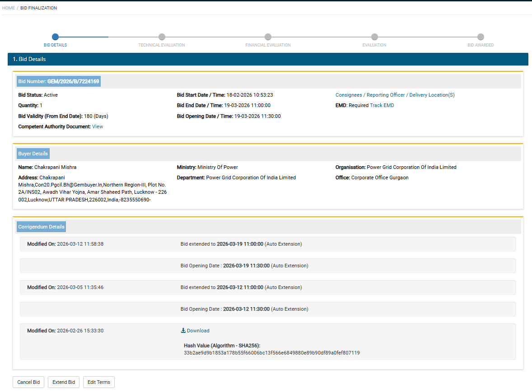Click the Bid Number GEM/2026/B/7224169 label

[x=59, y=81]
